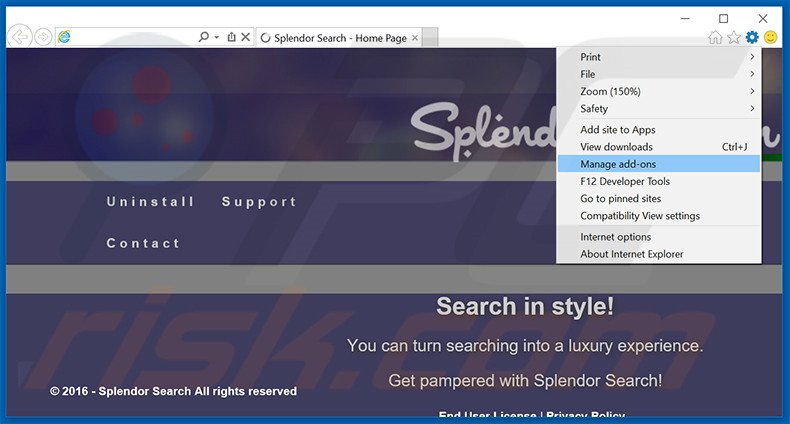Screen dimensions: 790x424
Task: Select About Internet Explorer
Action: (659, 254)
